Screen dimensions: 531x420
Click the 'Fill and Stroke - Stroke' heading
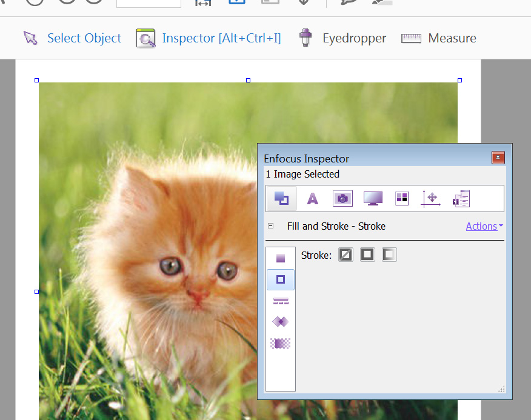(336, 226)
